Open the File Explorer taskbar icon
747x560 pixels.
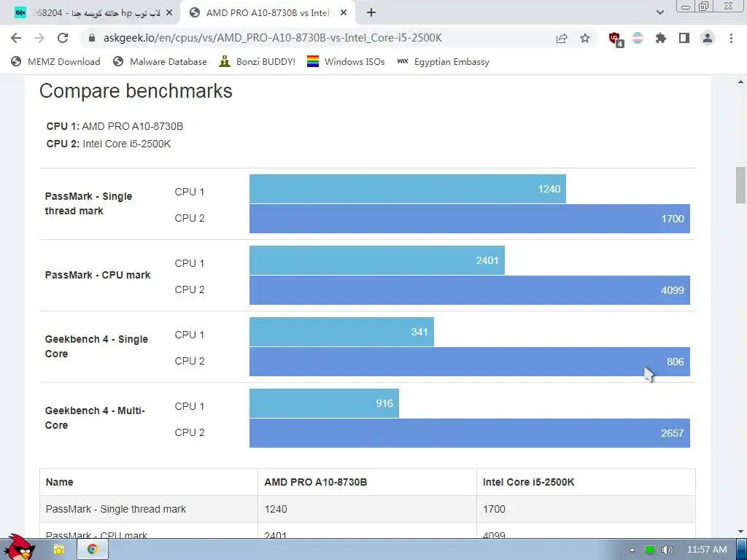click(x=58, y=550)
